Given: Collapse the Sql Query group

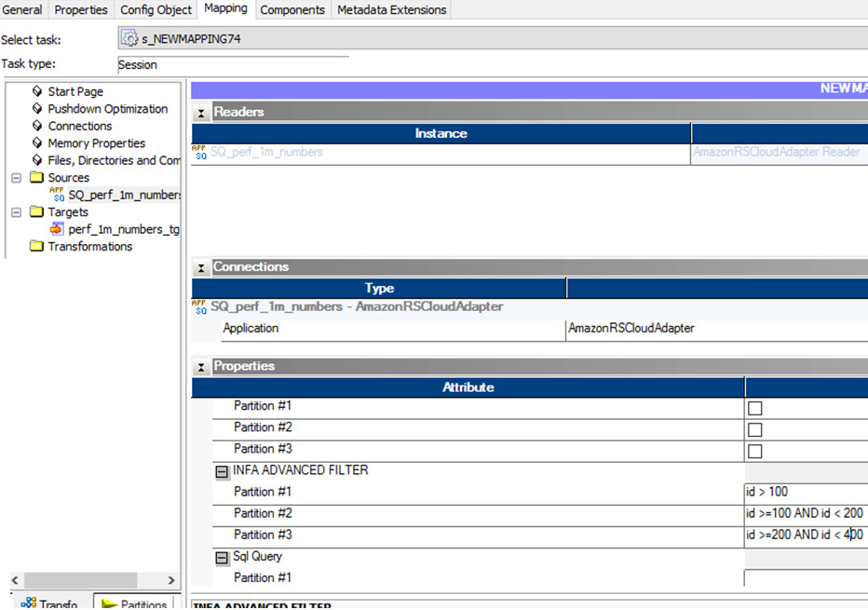Looking at the screenshot, I should 222,558.
